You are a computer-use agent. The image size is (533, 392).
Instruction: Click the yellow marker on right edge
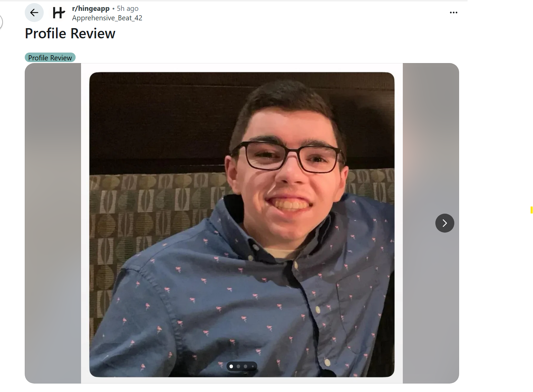pos(531,210)
